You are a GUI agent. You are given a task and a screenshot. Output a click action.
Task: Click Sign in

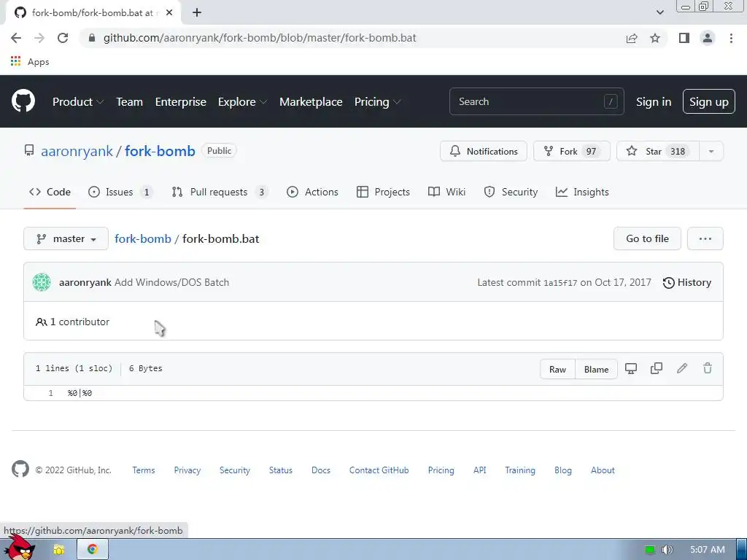(x=654, y=101)
